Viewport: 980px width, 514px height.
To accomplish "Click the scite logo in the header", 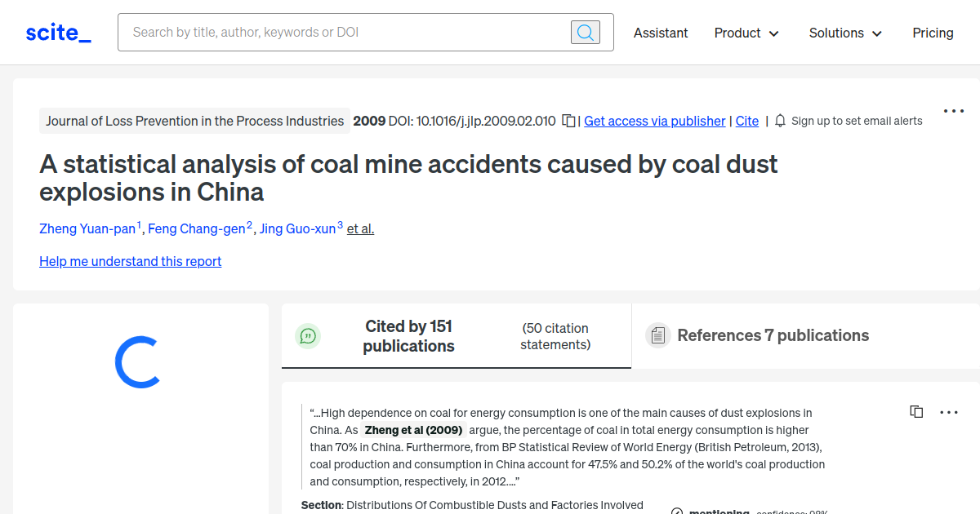I will tap(57, 32).
